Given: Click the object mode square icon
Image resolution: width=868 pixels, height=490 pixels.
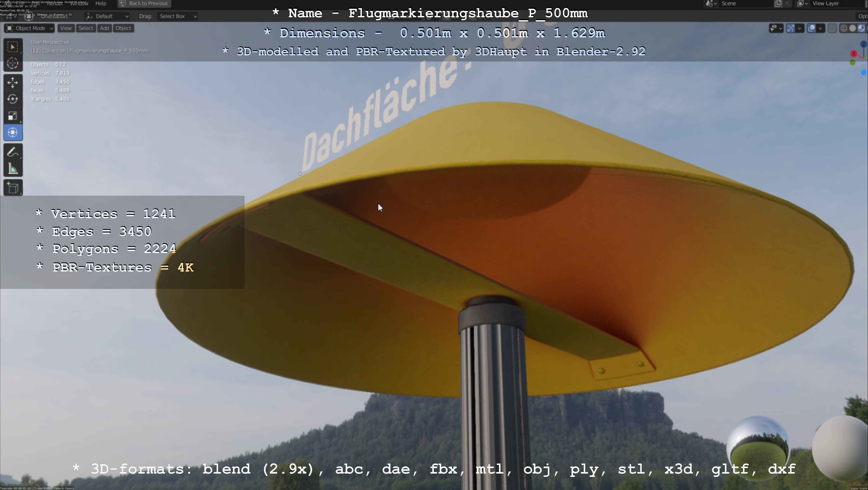Looking at the screenshot, I should pos(9,28).
